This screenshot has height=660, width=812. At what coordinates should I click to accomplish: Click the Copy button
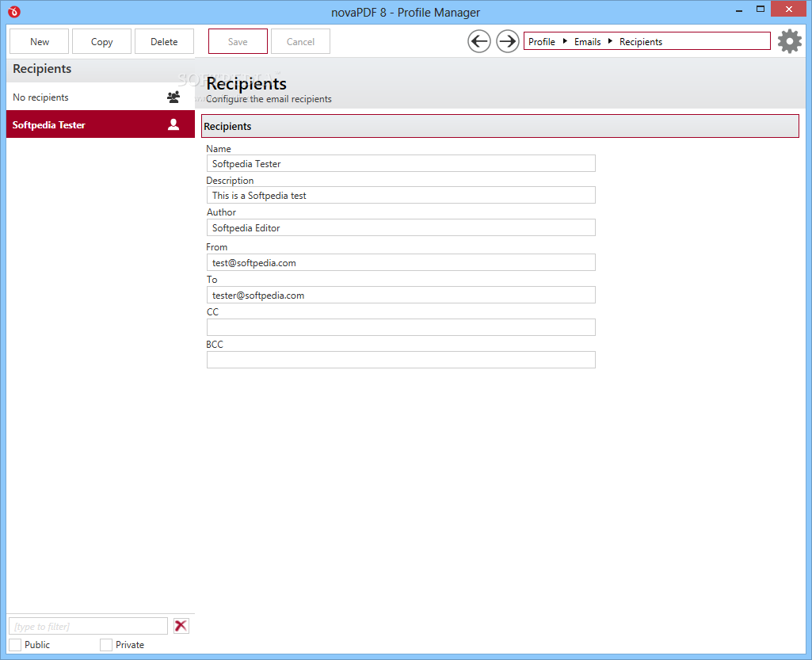(101, 41)
